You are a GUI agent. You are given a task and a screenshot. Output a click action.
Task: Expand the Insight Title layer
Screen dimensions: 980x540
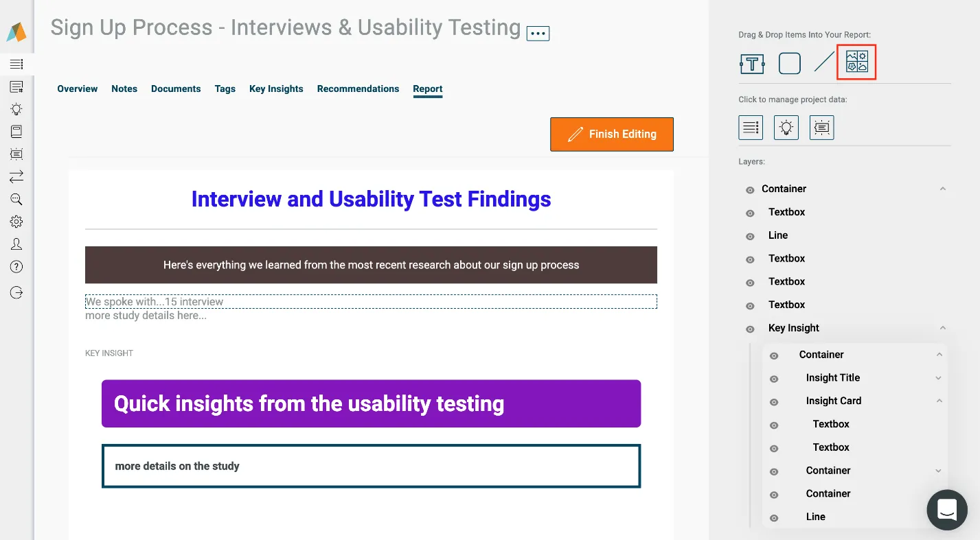click(x=939, y=378)
